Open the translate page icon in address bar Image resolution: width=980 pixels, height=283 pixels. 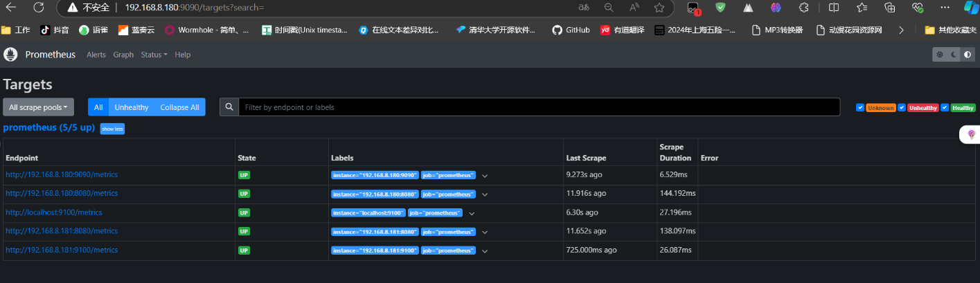(584, 8)
